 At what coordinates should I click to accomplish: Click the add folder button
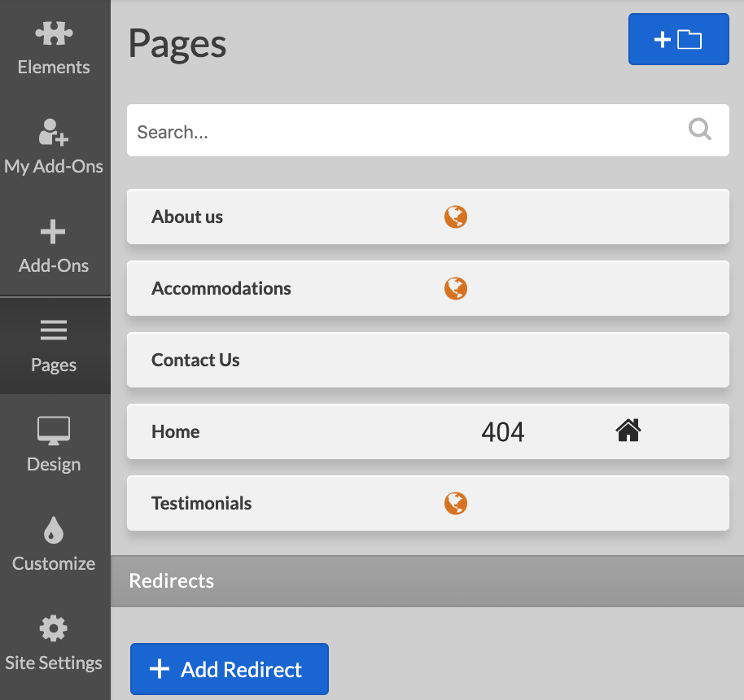tap(678, 39)
